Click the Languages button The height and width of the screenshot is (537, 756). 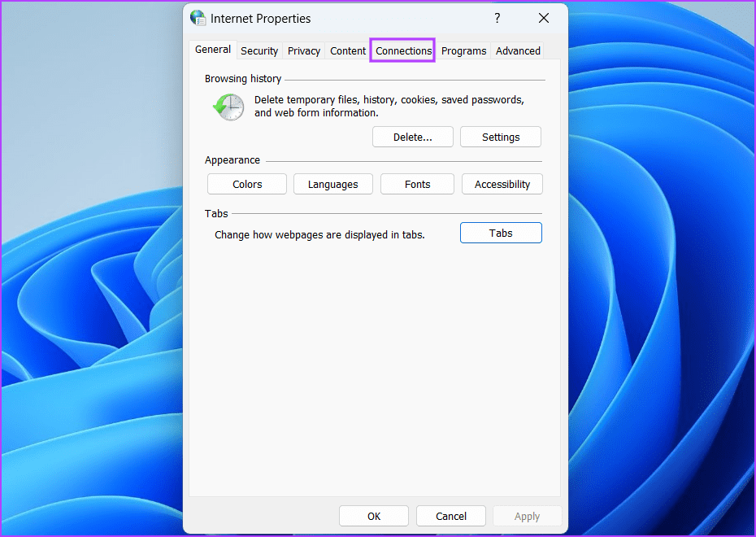click(333, 185)
